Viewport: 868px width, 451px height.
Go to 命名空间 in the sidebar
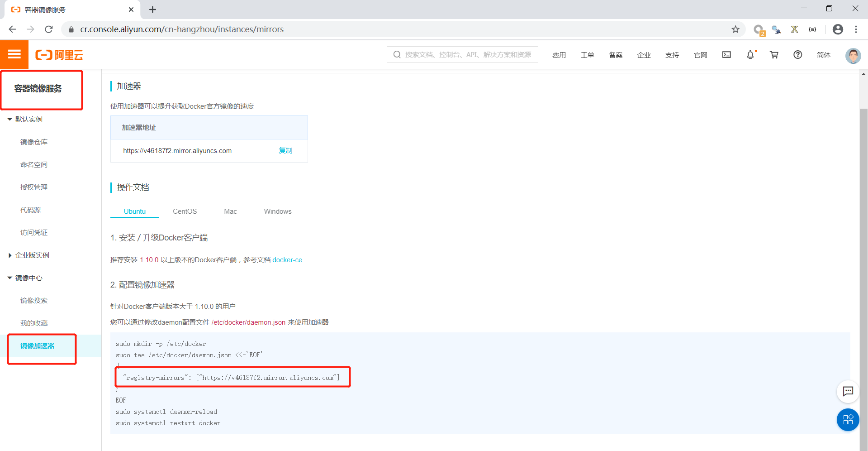34,165
